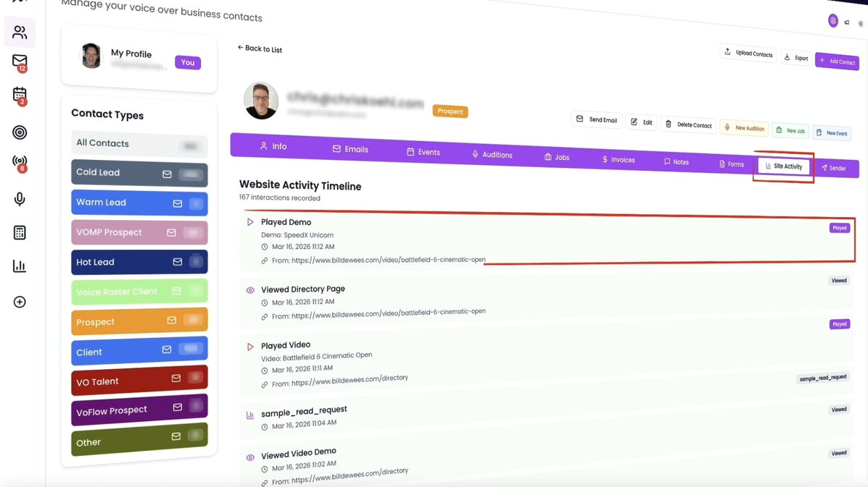This screenshot has height=487, width=868.
Task: Open the target icon in the sidebar
Action: [20, 132]
